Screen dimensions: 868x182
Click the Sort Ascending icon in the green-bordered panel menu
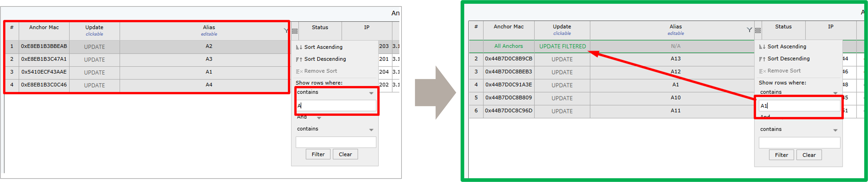pyautogui.click(x=762, y=47)
